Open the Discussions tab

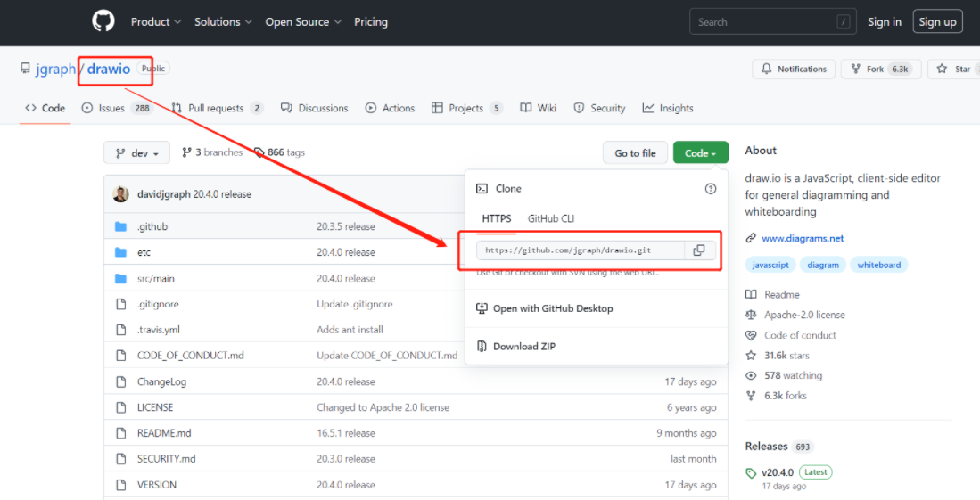(315, 108)
